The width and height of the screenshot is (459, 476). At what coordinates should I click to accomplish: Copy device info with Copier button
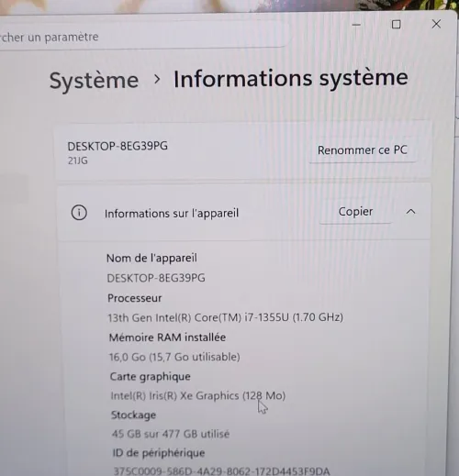pyautogui.click(x=355, y=212)
